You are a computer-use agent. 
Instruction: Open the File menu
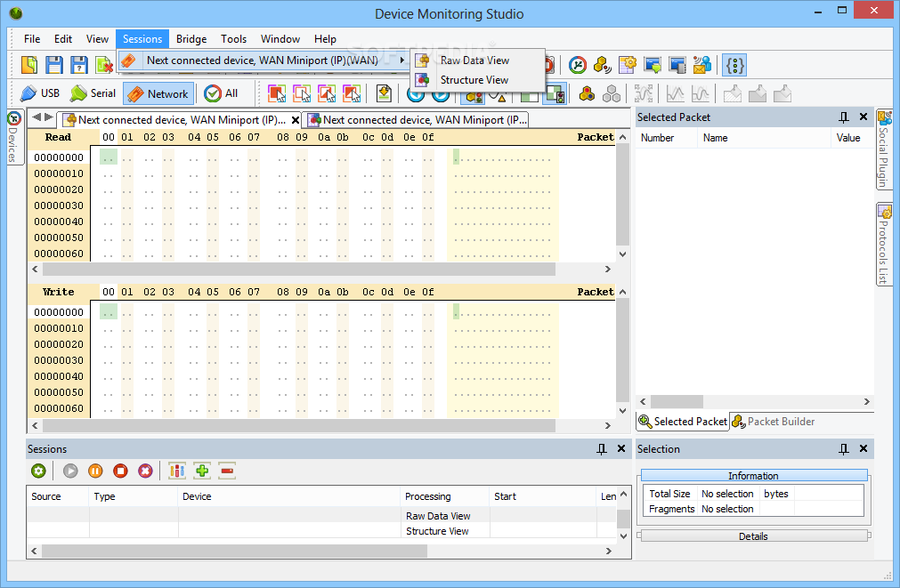(32, 39)
